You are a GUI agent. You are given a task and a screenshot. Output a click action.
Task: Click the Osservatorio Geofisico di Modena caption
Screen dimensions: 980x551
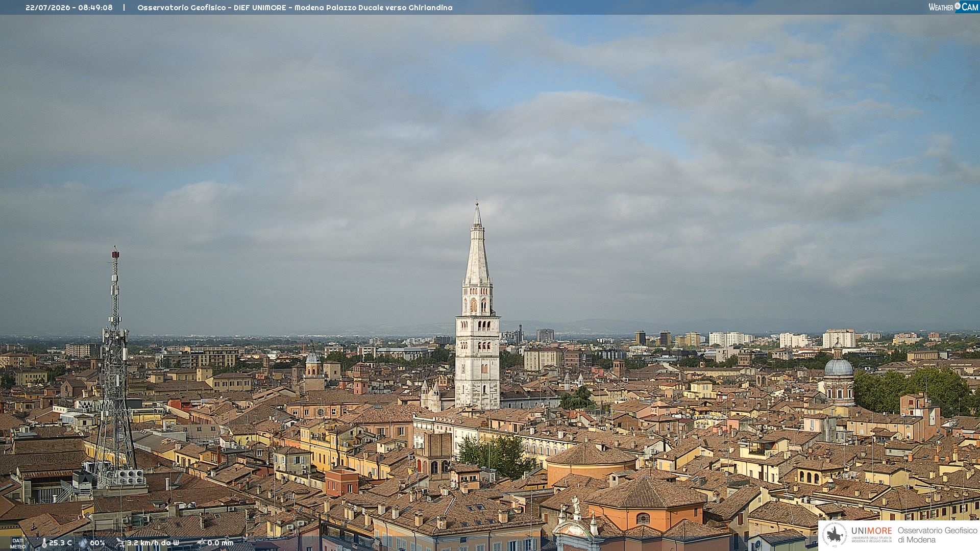pyautogui.click(x=937, y=535)
